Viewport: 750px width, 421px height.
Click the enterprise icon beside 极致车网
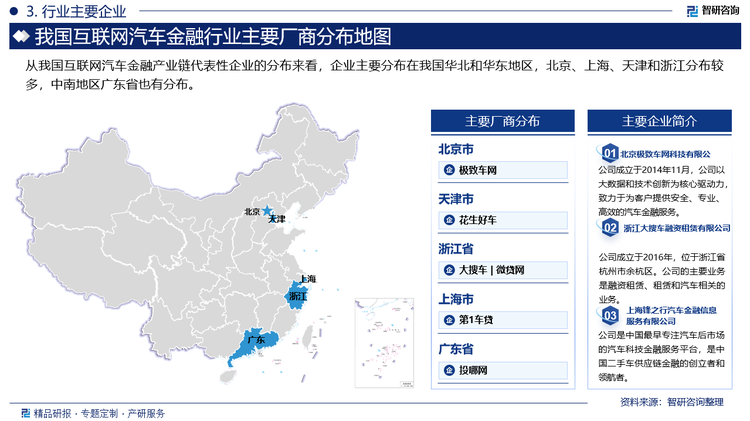click(449, 170)
